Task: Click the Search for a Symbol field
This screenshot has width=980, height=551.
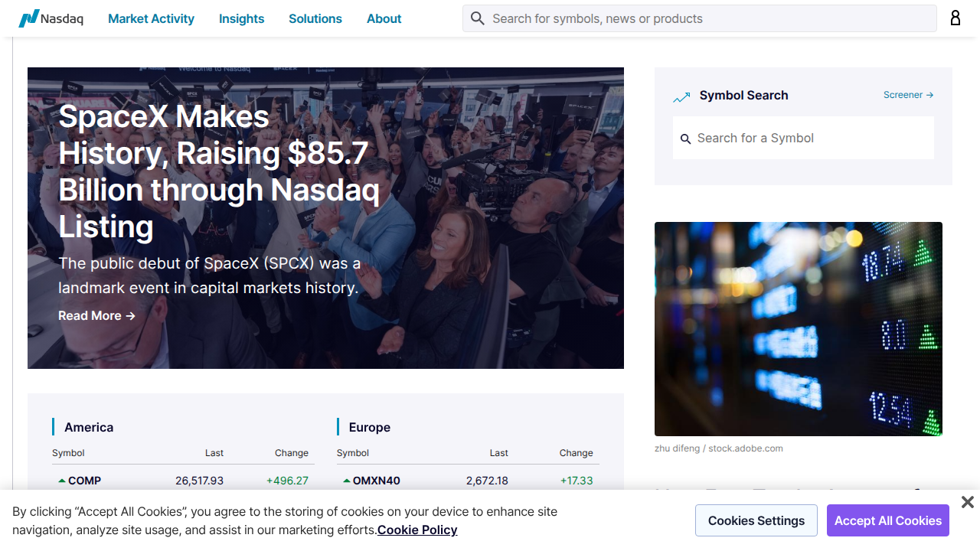Action: [x=803, y=138]
